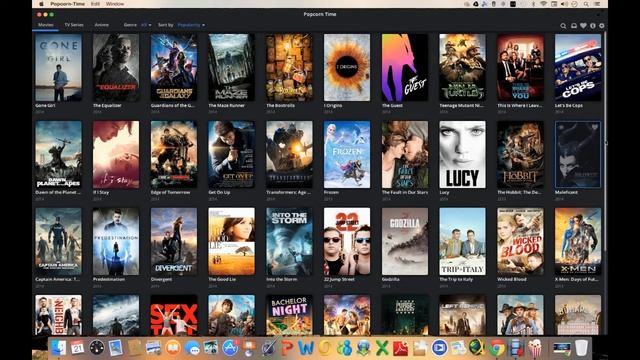Open The Maze Runner poster
The image size is (640, 360).
[x=231, y=67]
